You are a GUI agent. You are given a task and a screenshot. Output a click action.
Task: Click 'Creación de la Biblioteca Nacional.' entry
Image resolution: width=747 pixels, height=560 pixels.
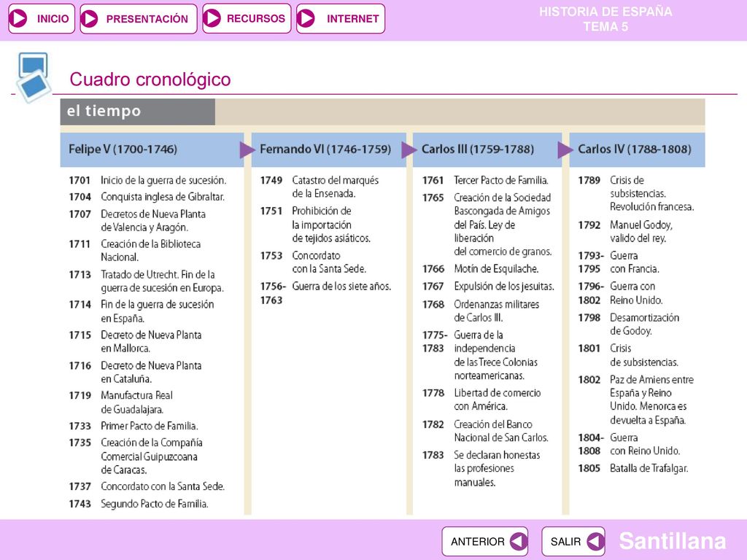point(150,251)
